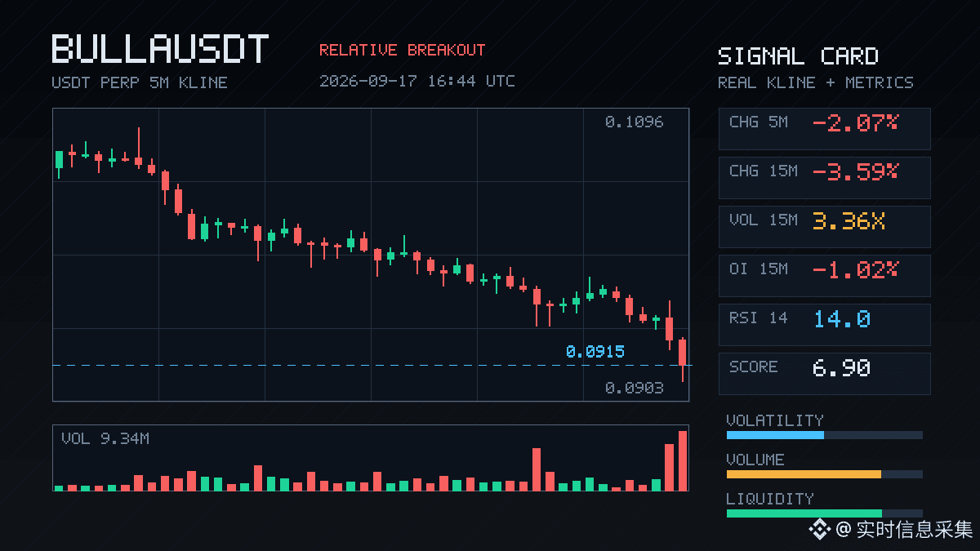Open the CHG 5M metric card

tap(824, 129)
